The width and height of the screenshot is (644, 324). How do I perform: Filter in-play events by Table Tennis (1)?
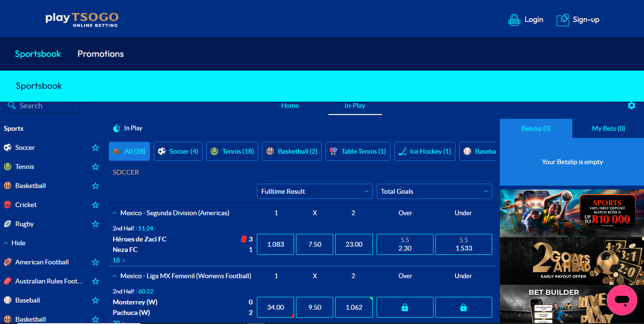pos(358,151)
